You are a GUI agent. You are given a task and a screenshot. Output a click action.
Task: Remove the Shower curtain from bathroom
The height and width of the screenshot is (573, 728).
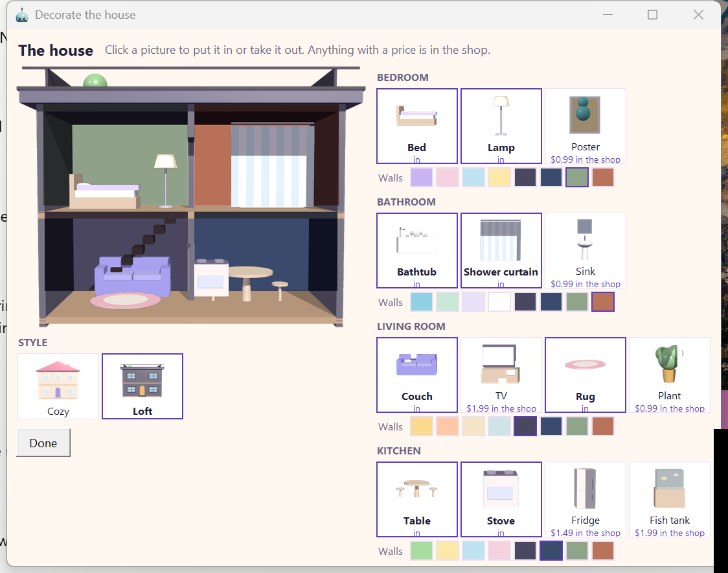(x=501, y=250)
